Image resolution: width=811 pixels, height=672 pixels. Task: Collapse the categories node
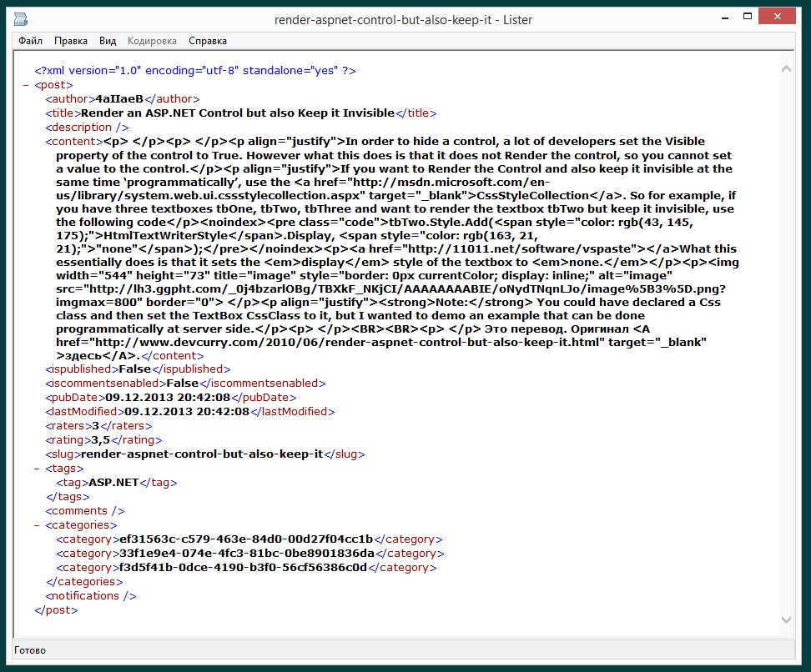[x=37, y=526]
